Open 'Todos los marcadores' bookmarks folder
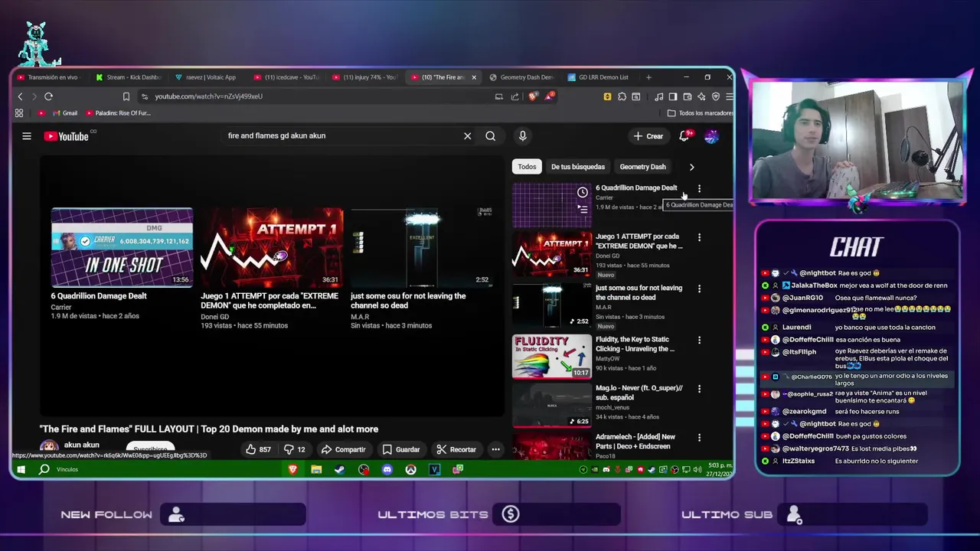The image size is (980, 551). click(700, 113)
